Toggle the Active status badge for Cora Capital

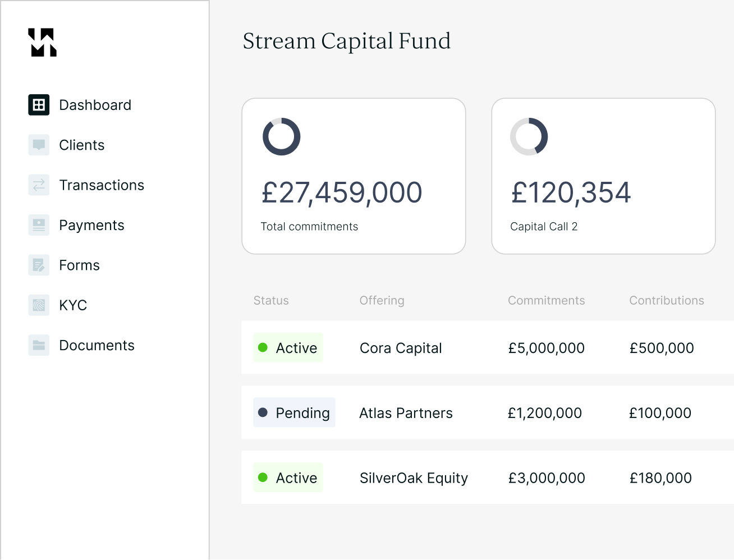coord(288,347)
